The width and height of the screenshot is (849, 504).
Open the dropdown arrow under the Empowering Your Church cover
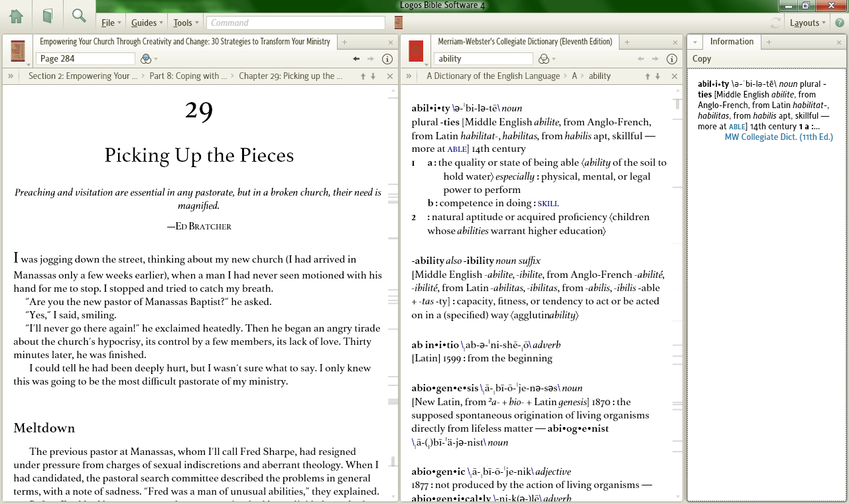pyautogui.click(x=29, y=65)
